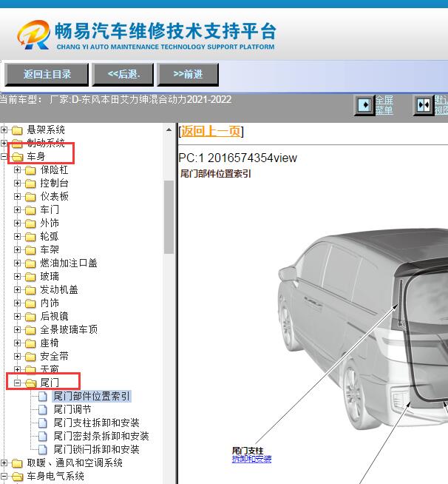Select the 车身电气系统 tree label

[x=55, y=476]
